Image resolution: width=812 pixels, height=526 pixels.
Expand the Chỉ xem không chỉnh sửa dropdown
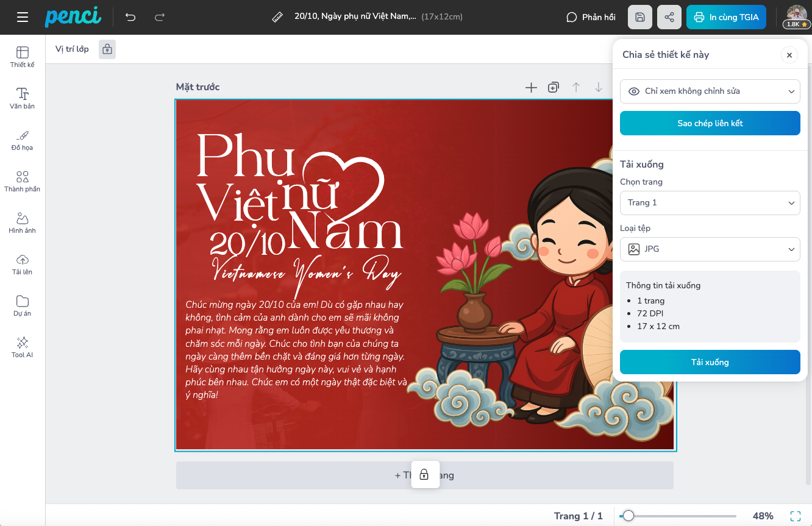click(710, 91)
